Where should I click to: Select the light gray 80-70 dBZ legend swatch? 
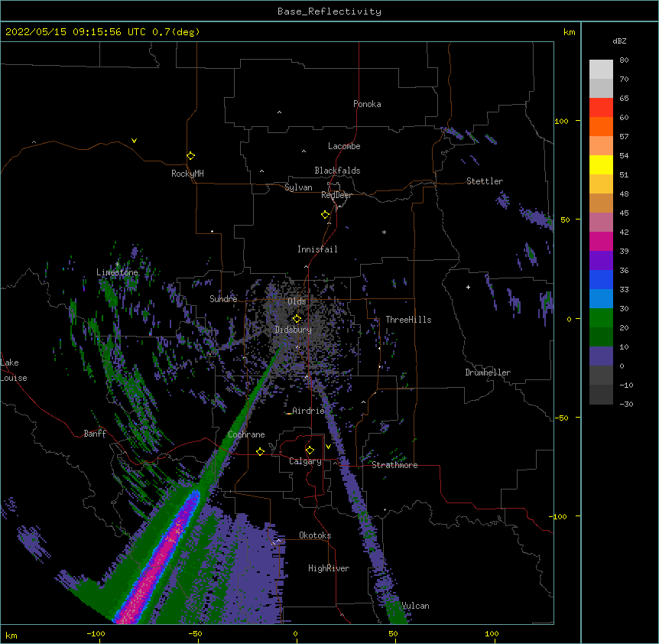pos(601,70)
